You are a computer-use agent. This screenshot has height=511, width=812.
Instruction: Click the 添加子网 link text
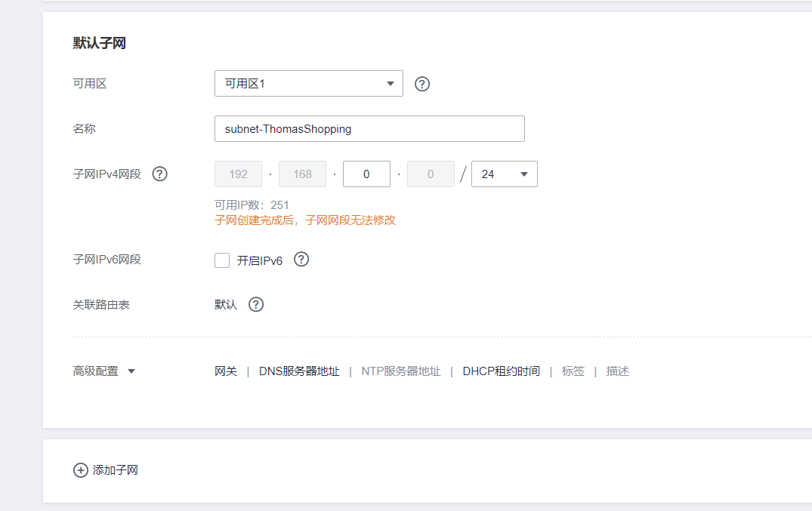(115, 470)
